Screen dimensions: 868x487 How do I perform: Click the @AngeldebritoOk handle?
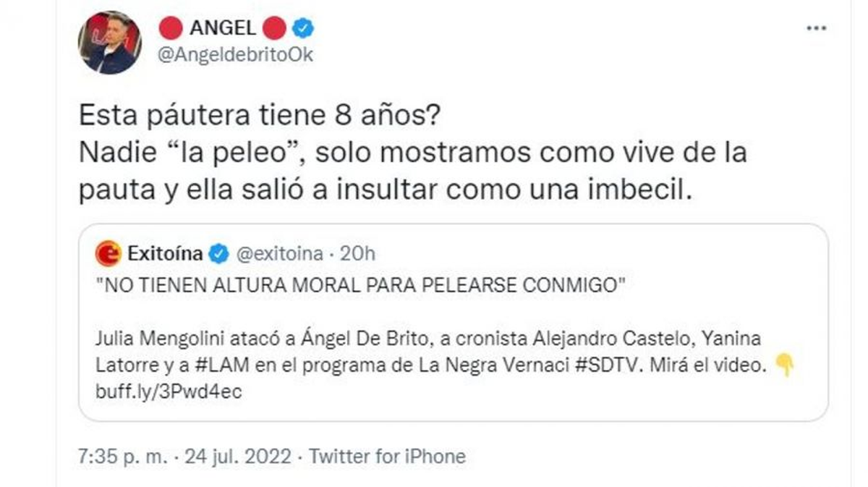pos(235,55)
